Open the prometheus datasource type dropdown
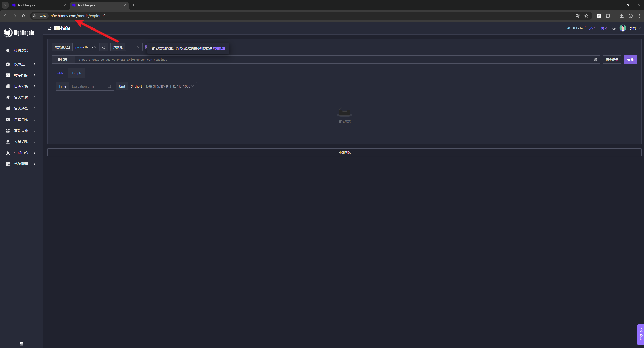The image size is (644, 348). pos(86,47)
